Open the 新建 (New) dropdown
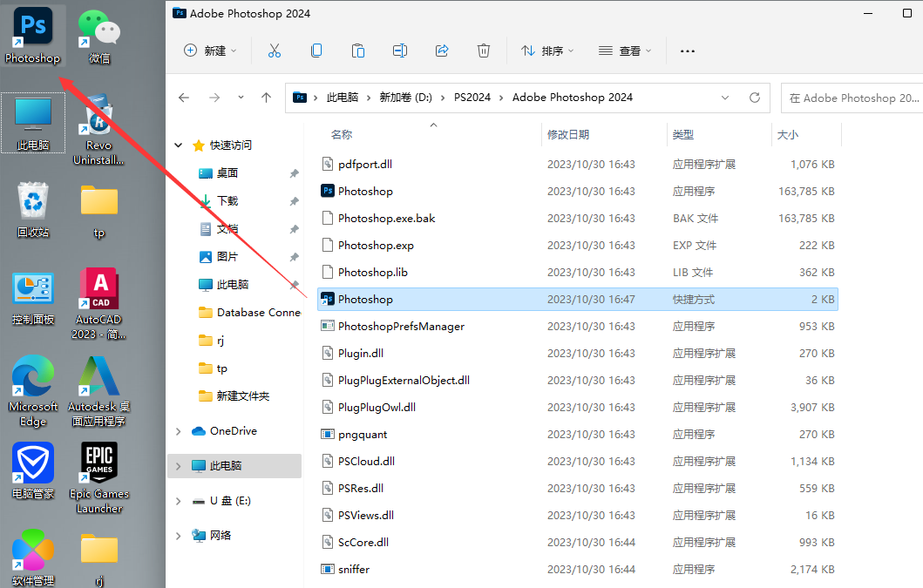This screenshot has height=588, width=923. (210, 51)
